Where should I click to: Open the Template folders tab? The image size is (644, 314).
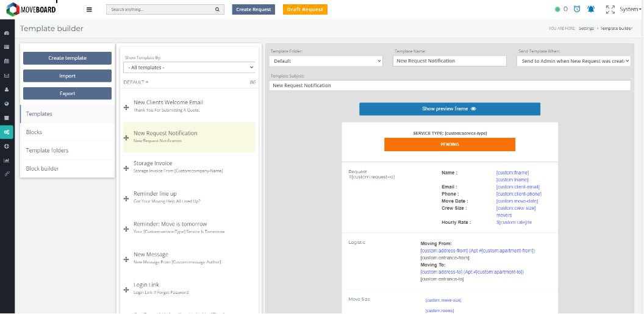point(47,151)
